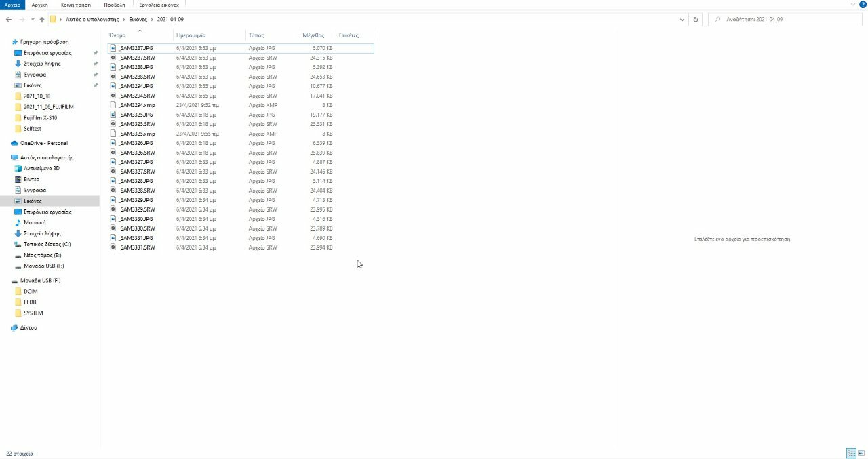The height and width of the screenshot is (459, 868).
Task: Open OneDrive - Personal in sidebar
Action: pyautogui.click(x=43, y=143)
